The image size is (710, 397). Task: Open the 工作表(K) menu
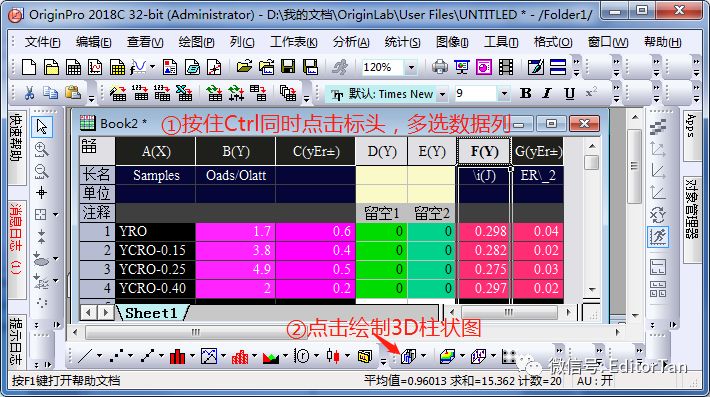(x=293, y=42)
